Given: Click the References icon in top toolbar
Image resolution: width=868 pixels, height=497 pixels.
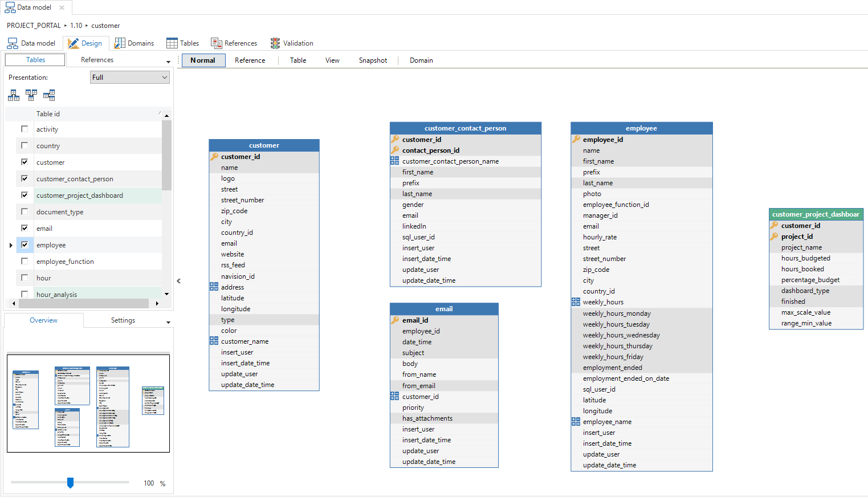Looking at the screenshot, I should 217,43.
